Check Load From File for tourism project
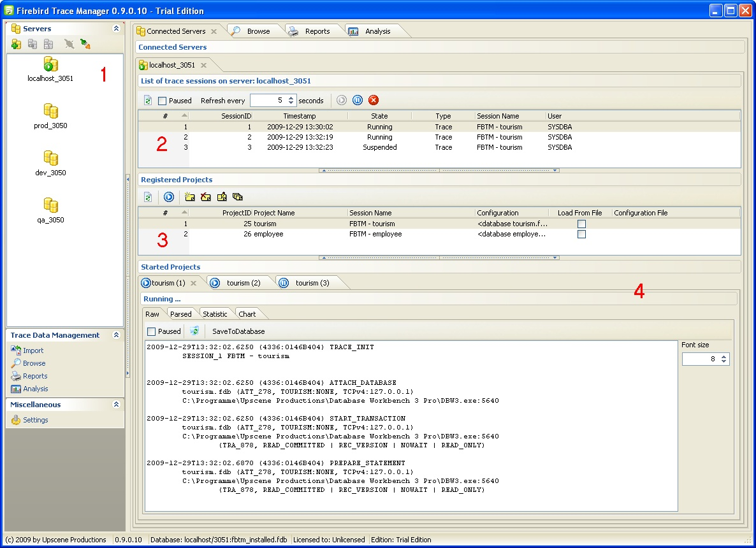 pos(581,224)
